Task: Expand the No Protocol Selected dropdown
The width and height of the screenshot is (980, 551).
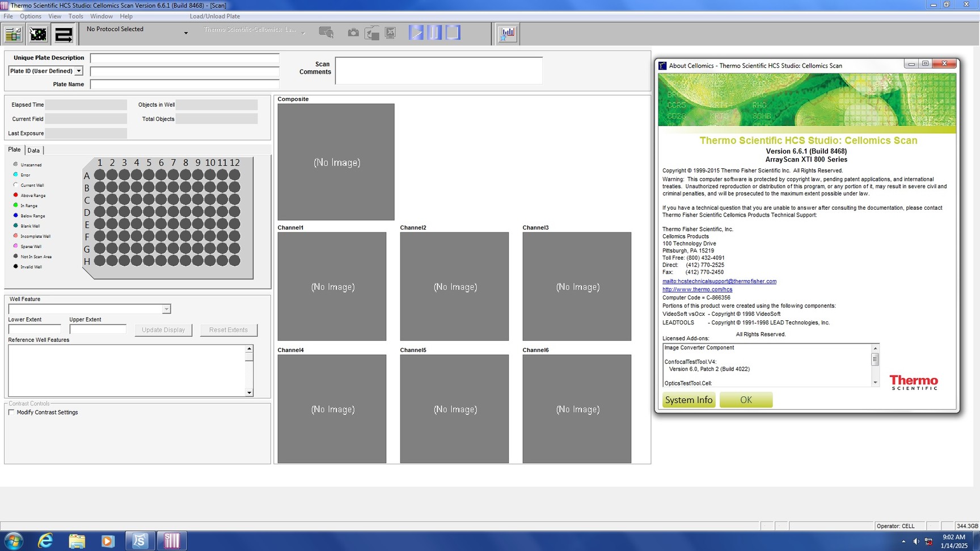Action: pyautogui.click(x=185, y=33)
